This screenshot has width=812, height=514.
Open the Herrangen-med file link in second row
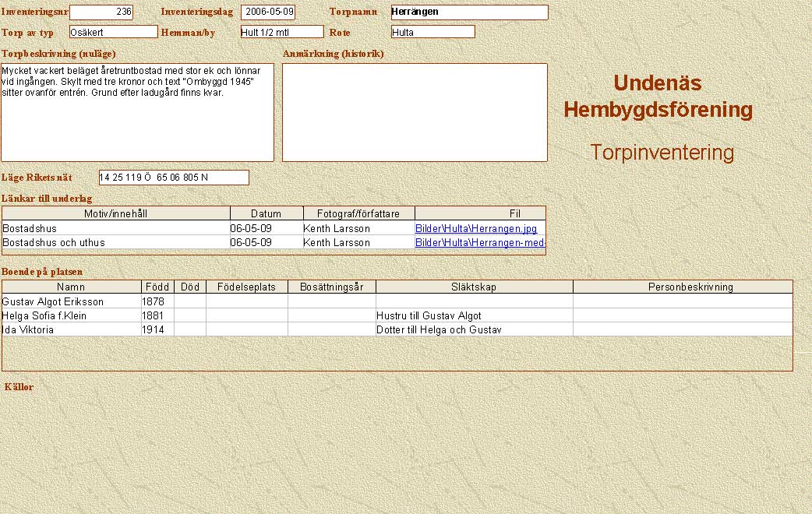479,243
